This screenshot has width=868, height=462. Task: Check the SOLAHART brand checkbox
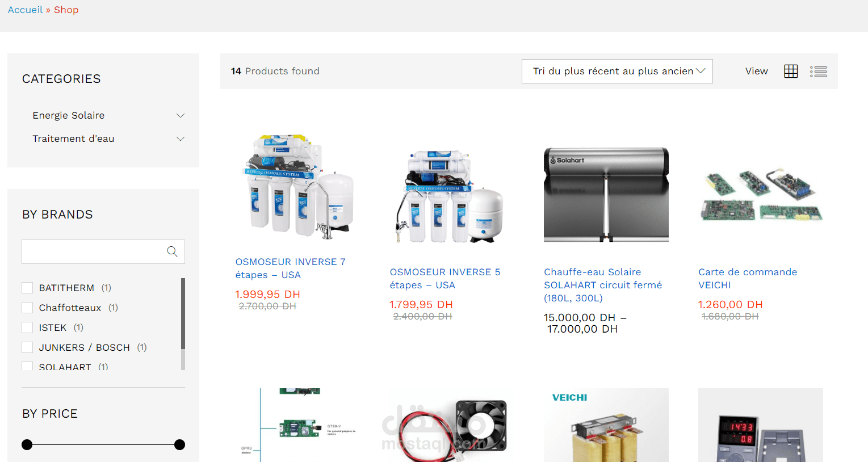point(27,366)
